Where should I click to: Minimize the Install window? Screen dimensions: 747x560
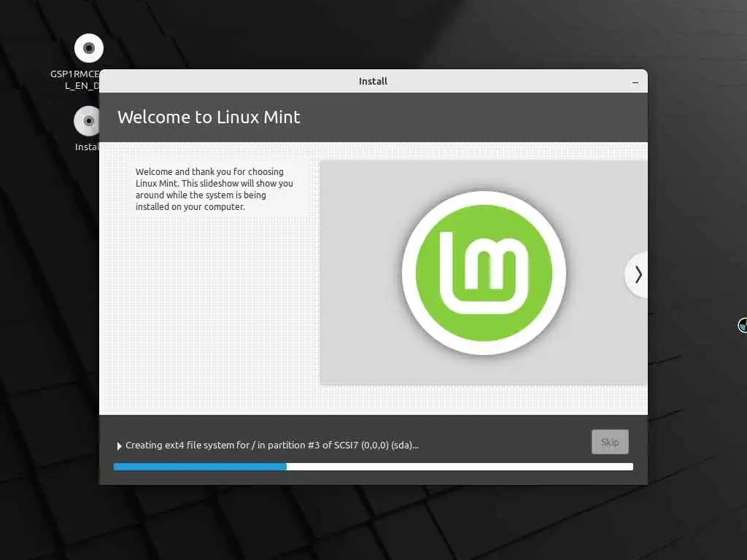[x=635, y=82]
